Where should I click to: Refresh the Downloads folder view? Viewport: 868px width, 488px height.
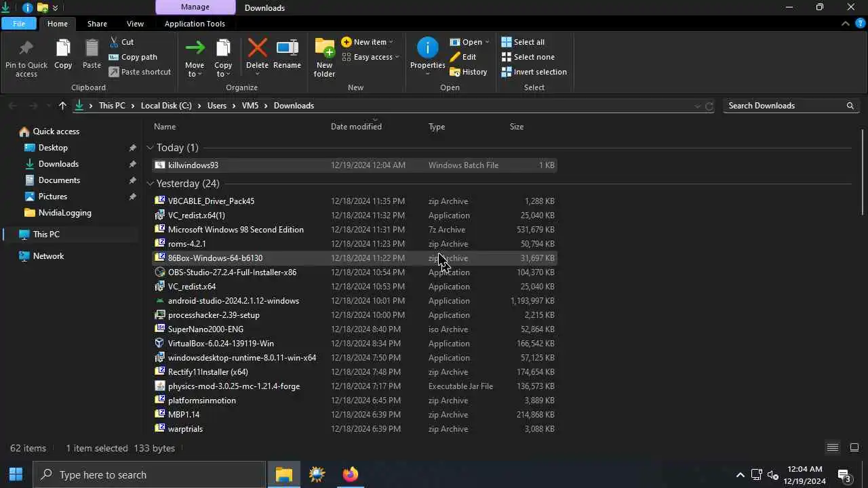(709, 106)
